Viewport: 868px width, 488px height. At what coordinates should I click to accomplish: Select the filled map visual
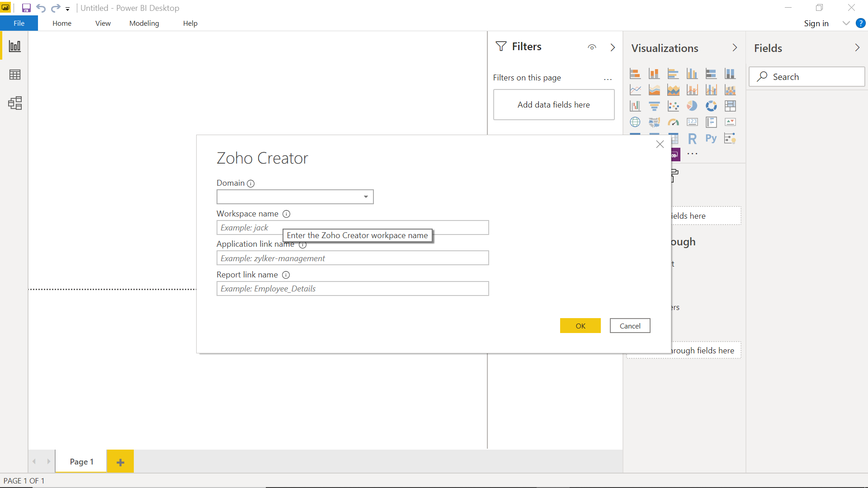654,122
